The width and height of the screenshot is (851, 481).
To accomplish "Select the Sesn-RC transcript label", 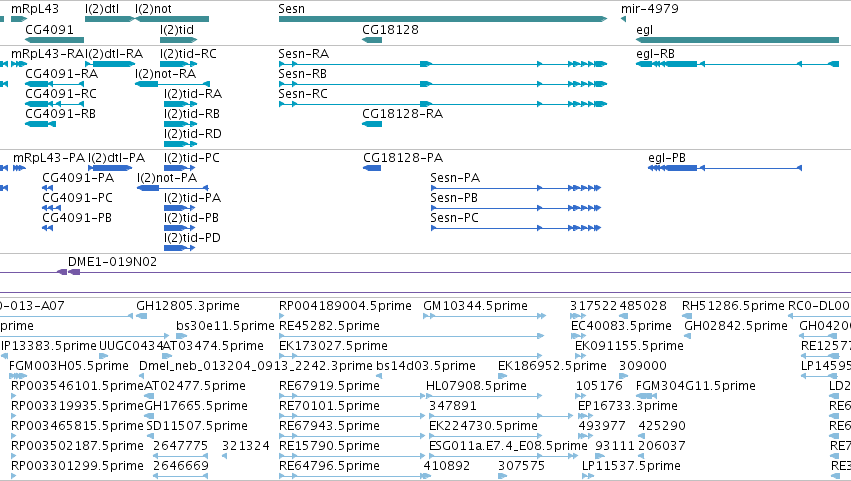I will 303,94.
